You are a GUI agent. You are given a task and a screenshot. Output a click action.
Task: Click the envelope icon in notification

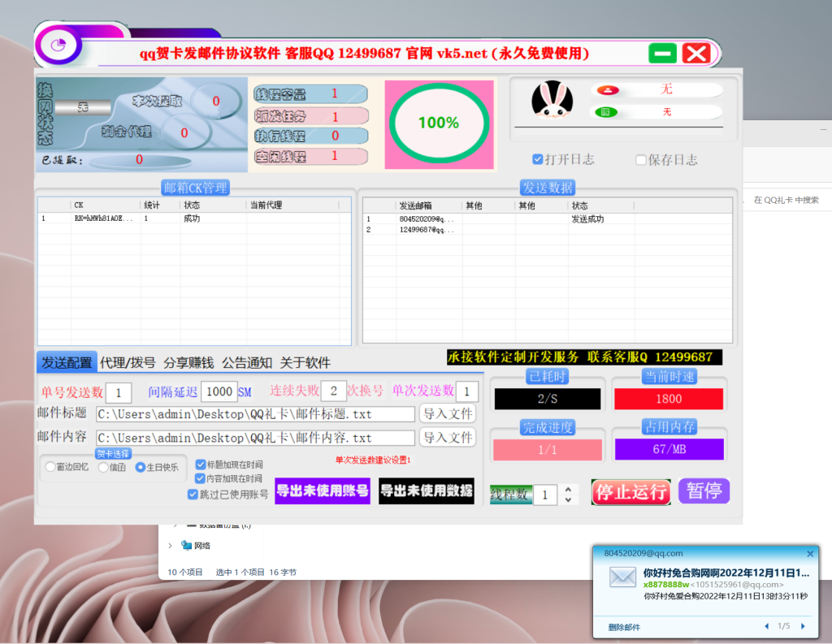coord(622,577)
